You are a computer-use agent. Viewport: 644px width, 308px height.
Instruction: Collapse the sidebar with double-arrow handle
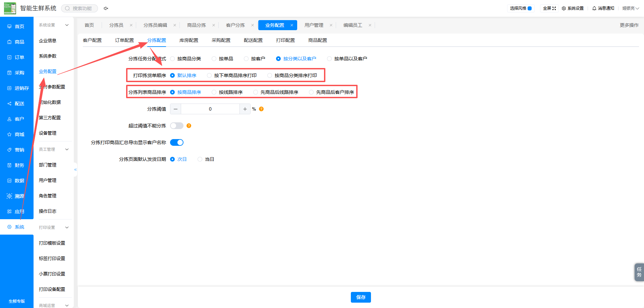pyautogui.click(x=75, y=170)
